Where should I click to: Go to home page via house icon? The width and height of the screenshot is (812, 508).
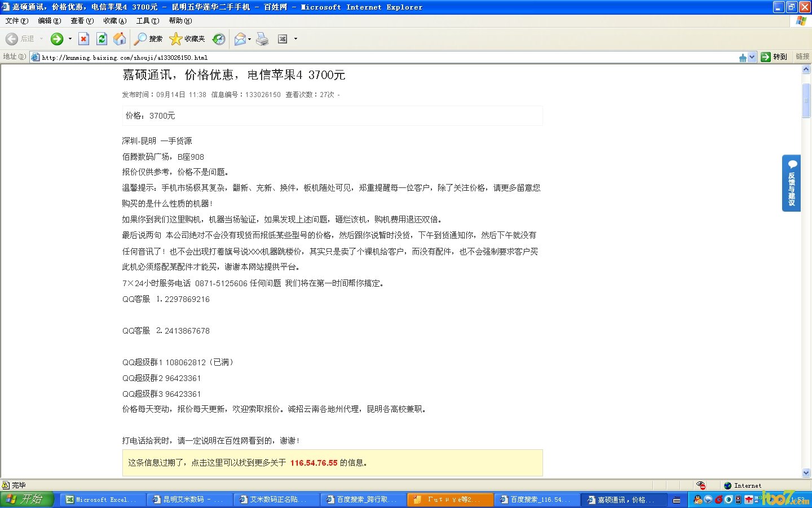(x=120, y=39)
